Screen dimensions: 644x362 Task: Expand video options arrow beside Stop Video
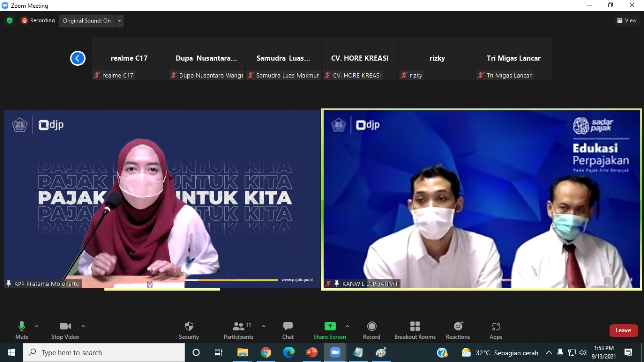pyautogui.click(x=83, y=326)
